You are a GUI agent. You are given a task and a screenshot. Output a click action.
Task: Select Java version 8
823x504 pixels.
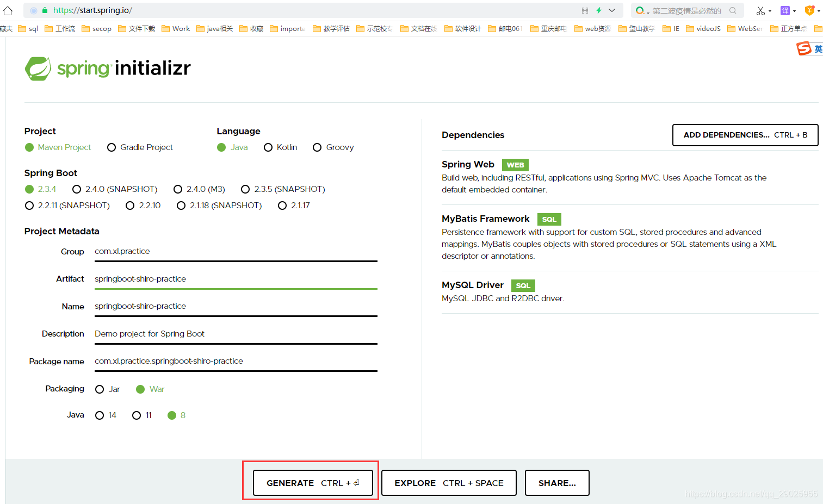point(177,415)
